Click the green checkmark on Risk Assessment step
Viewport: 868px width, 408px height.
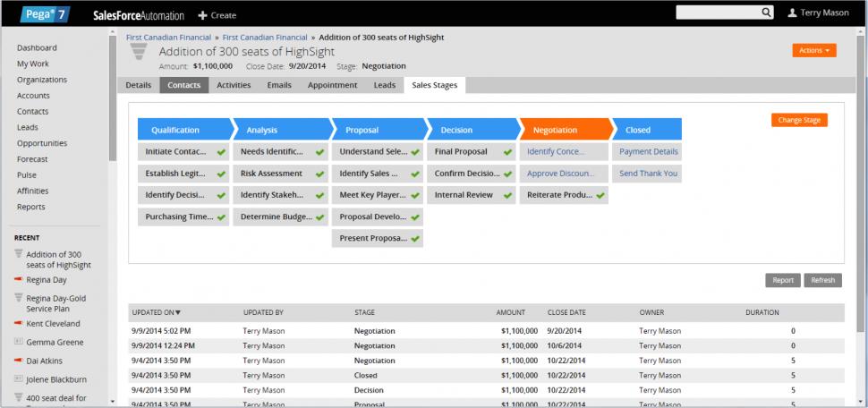319,174
